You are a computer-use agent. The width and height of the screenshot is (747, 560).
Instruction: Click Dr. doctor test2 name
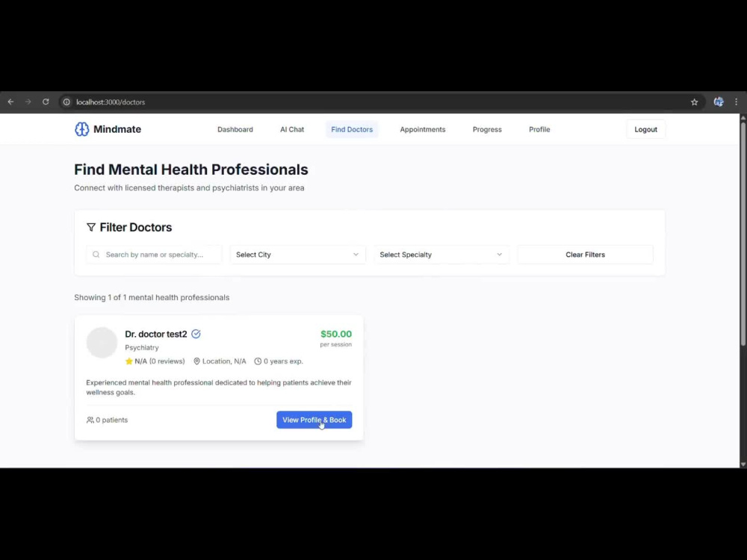point(156,335)
